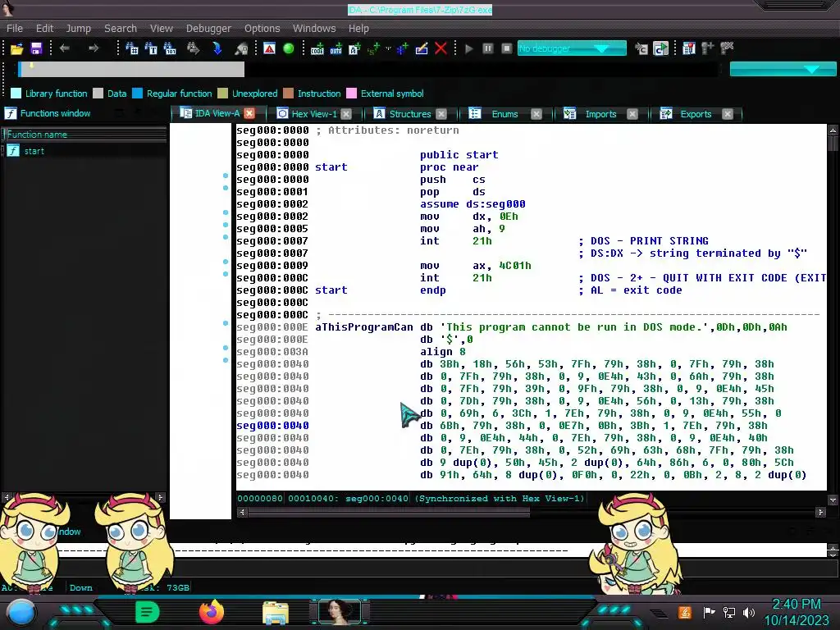Open the navigation band dropdown on the right
The height and width of the screenshot is (630, 840).
782,69
